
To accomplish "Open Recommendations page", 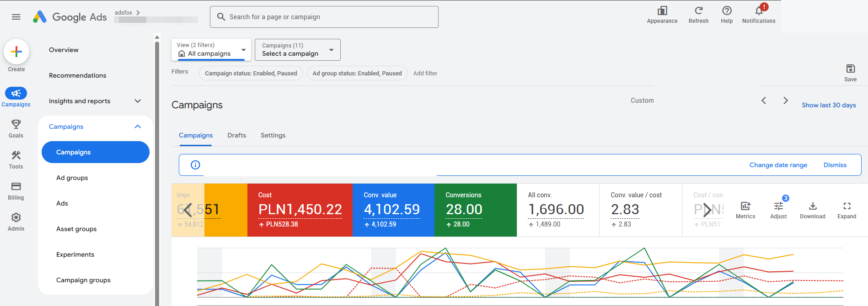I will tap(77, 75).
